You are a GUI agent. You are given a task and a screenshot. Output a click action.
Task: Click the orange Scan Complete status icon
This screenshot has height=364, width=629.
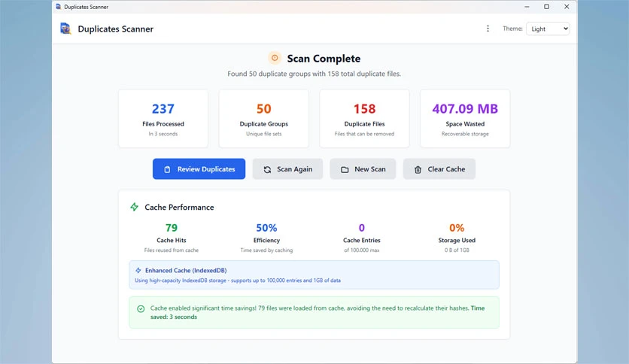coord(275,58)
